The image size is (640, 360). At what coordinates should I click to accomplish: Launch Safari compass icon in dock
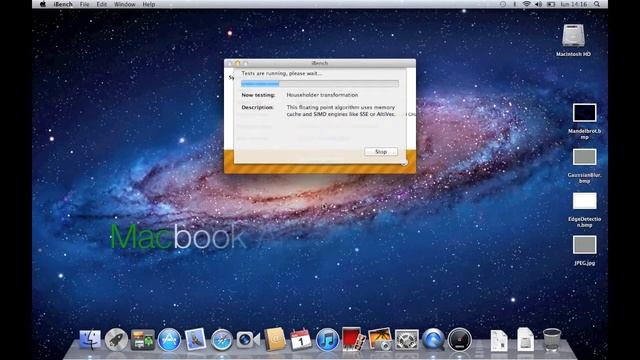click(222, 340)
